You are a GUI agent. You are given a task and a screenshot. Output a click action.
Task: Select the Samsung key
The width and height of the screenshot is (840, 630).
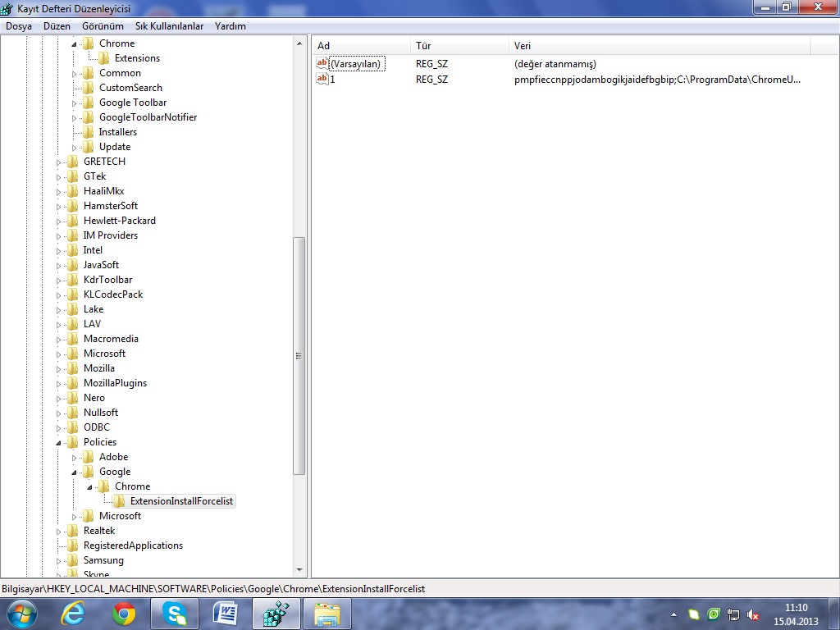tap(103, 560)
